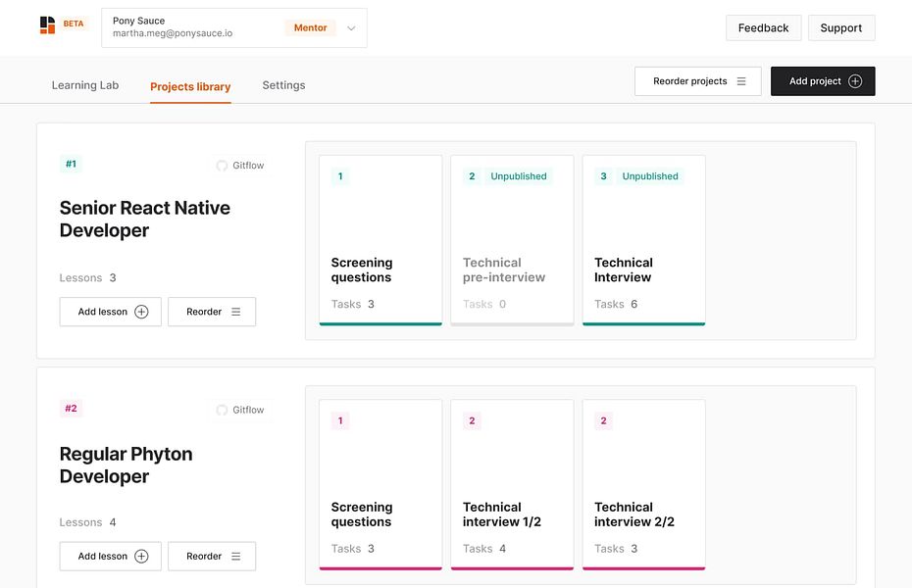Open the Feedback button
Screen dimensions: 912x588
coord(763,27)
